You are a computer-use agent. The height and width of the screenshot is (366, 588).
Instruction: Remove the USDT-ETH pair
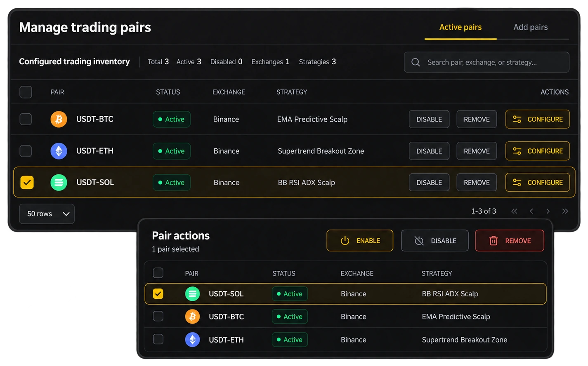(477, 151)
